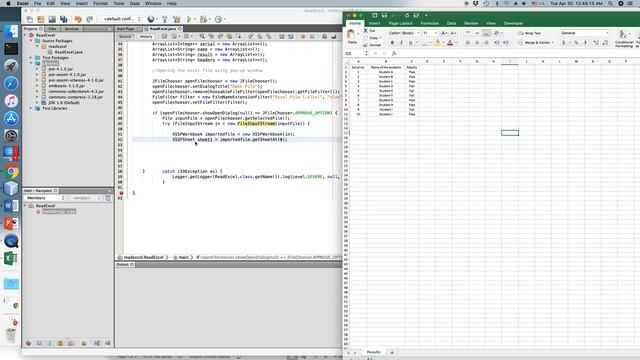Image resolution: width=640 pixels, height=360 pixels.
Task: Open the Members dropdown in Navigator
Action: pos(45,198)
